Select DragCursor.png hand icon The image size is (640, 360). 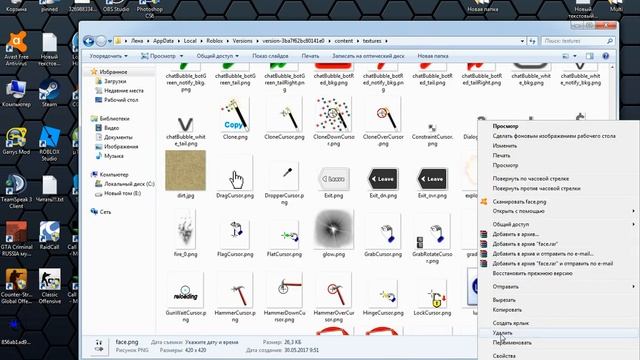[235, 174]
